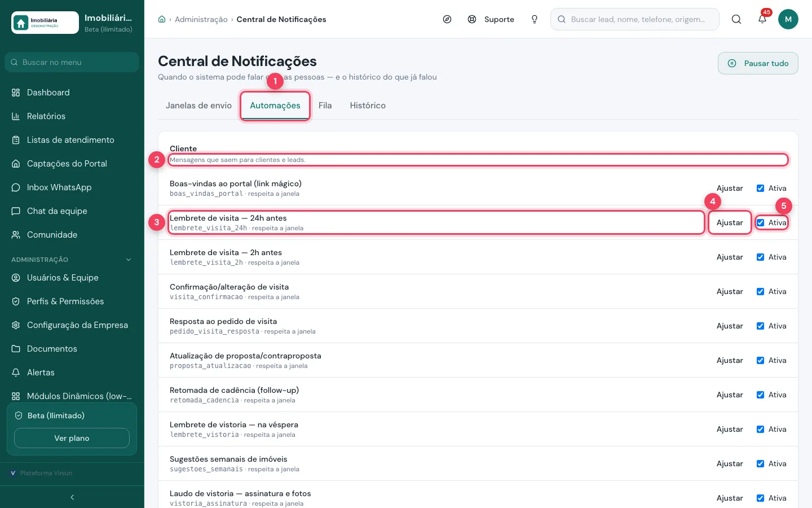Image resolution: width=812 pixels, height=508 pixels.
Task: Click Ajustar for Sugestões semanais de imóveis
Action: (x=730, y=464)
